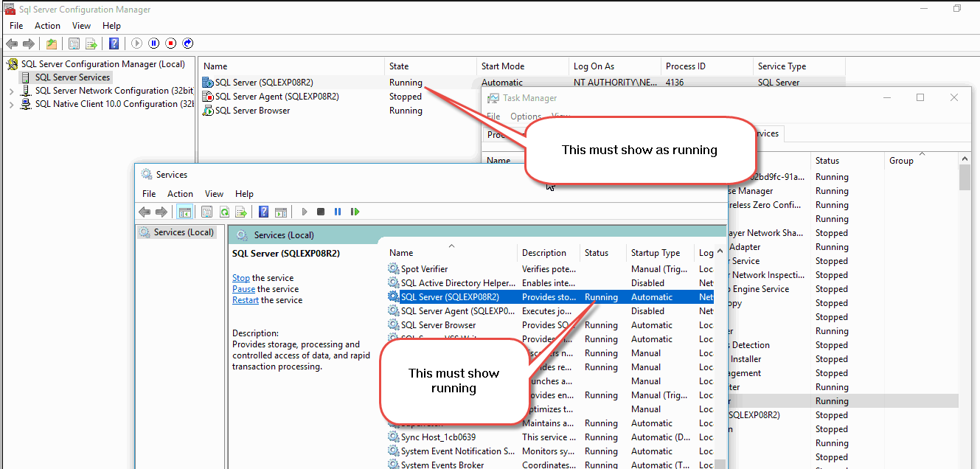
Task: Click Stop Service icon in Configuration Manager
Action: pyautogui.click(x=171, y=44)
